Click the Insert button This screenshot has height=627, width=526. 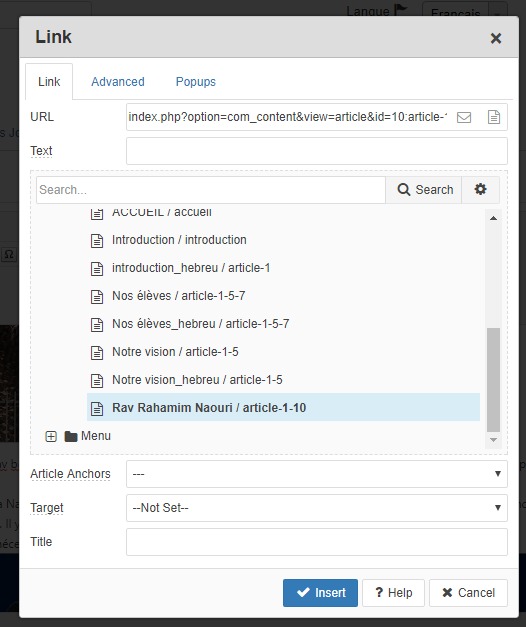point(320,593)
